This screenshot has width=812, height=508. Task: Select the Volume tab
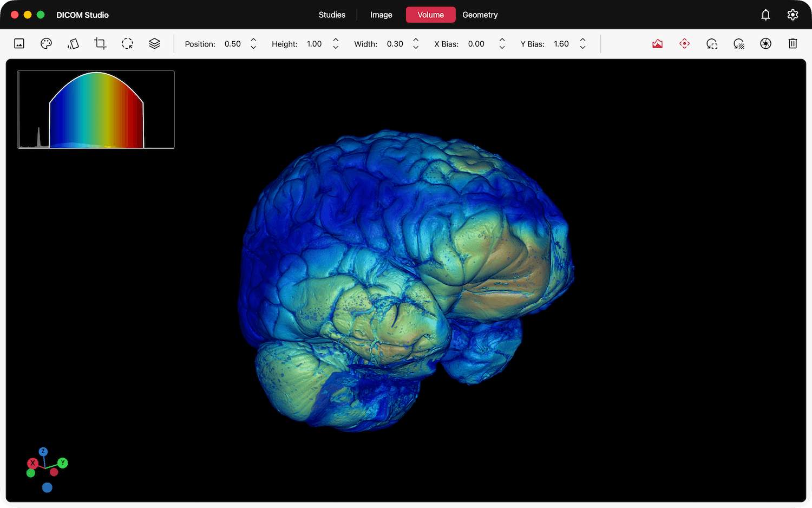click(x=430, y=15)
